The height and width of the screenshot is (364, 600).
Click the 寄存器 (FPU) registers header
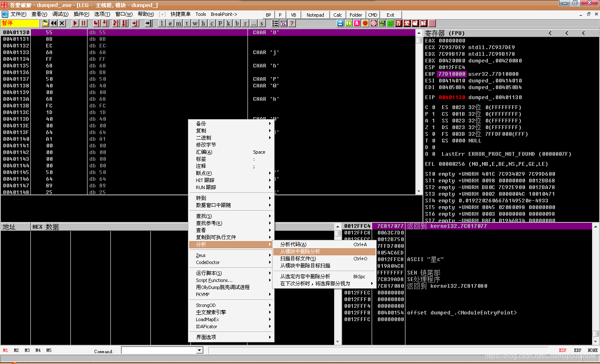445,33
